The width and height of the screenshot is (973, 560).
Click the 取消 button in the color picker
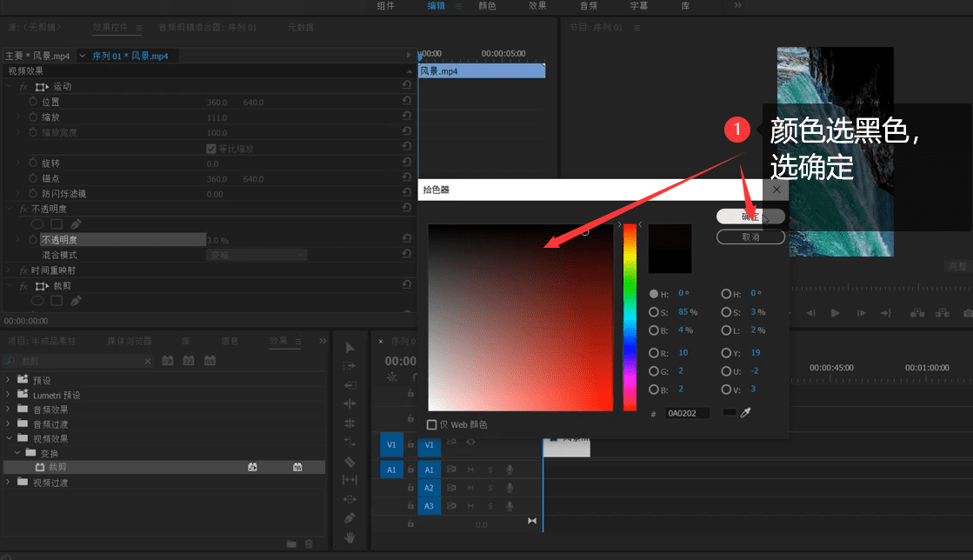click(750, 237)
